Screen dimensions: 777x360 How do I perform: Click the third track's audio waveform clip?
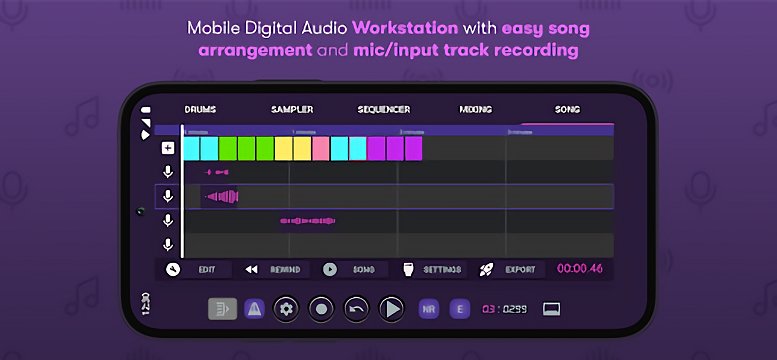[x=308, y=221]
